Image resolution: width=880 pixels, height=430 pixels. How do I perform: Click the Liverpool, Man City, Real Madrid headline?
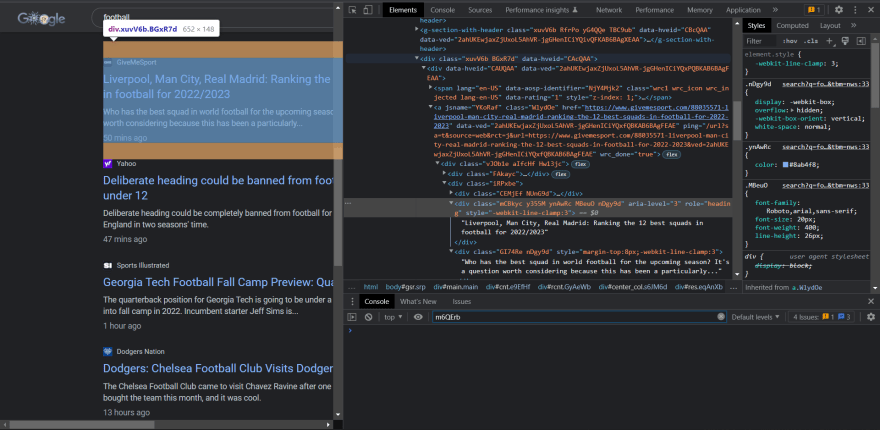click(217, 86)
